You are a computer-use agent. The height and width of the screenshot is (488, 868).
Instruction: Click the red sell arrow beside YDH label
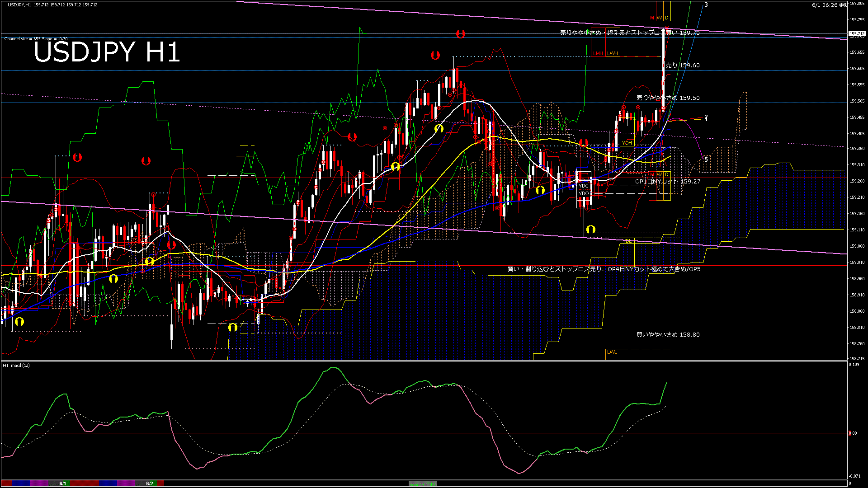pyautogui.click(x=583, y=143)
